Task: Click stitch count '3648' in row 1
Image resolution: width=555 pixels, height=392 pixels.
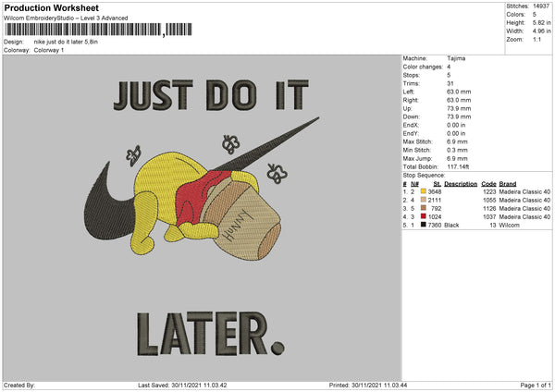Action: [x=435, y=191]
